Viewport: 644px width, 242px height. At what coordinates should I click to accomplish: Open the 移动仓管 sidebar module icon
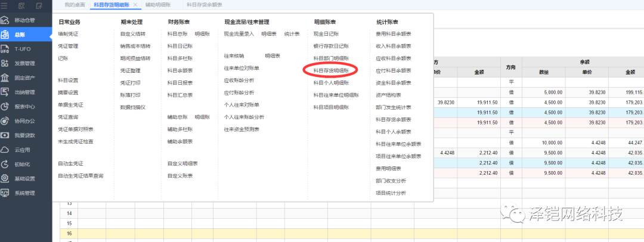(x=5, y=20)
